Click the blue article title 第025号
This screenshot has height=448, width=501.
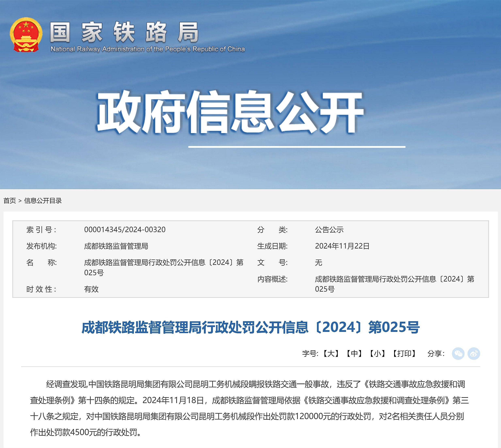tap(250, 327)
